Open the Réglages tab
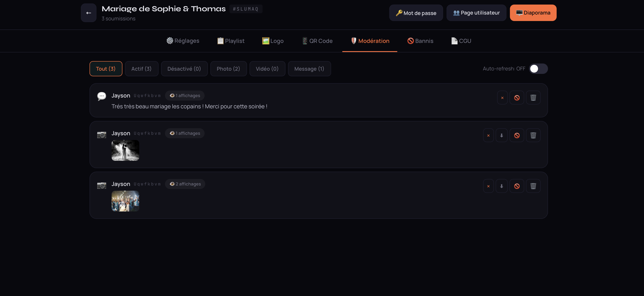 tap(183, 41)
